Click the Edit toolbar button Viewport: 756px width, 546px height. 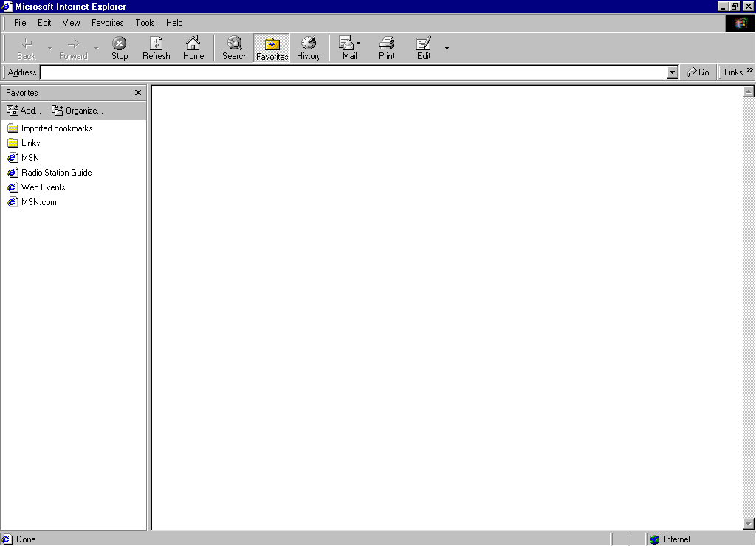click(424, 48)
